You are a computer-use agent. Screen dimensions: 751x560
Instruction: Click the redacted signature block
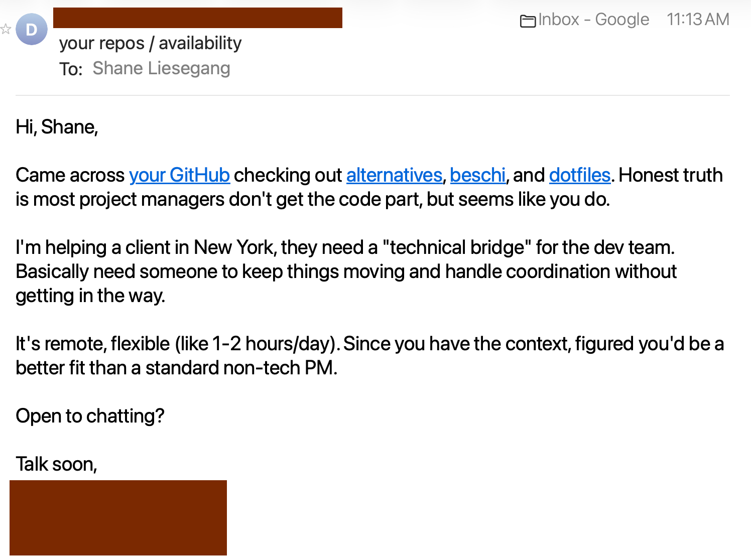[118, 517]
